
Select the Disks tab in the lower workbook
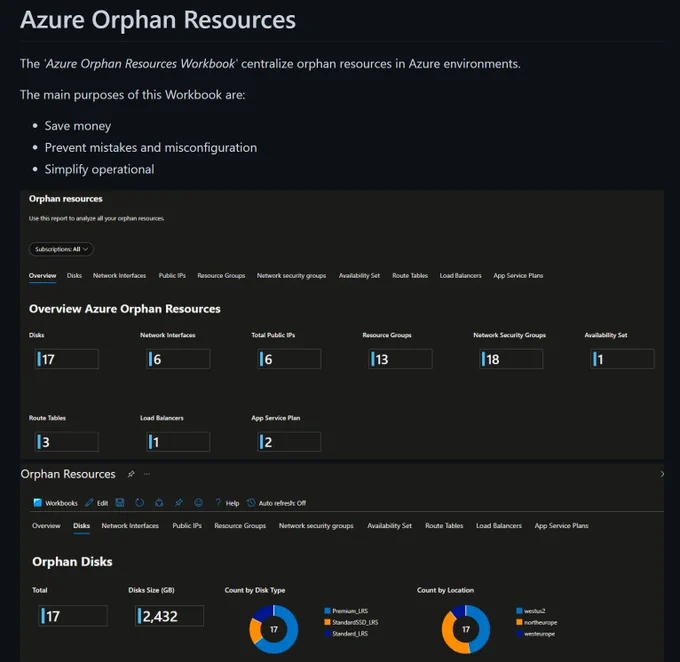[x=82, y=525]
